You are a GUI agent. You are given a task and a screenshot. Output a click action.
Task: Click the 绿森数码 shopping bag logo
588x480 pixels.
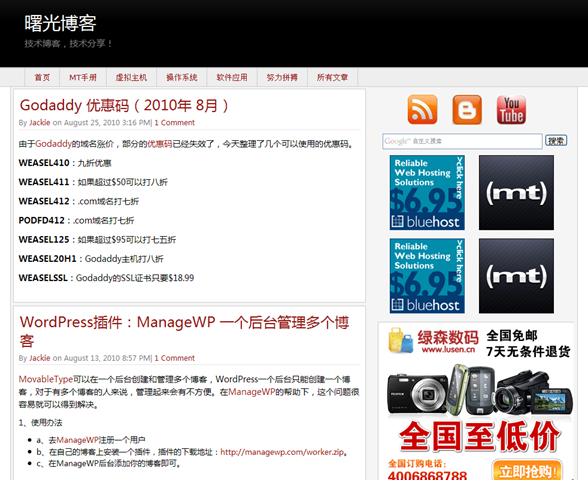pyautogui.click(x=400, y=340)
